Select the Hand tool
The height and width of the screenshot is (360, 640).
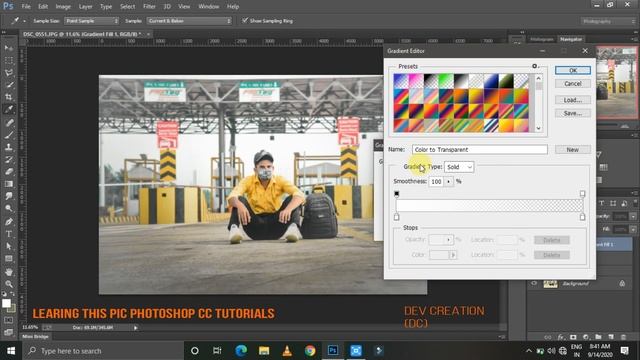(9, 272)
